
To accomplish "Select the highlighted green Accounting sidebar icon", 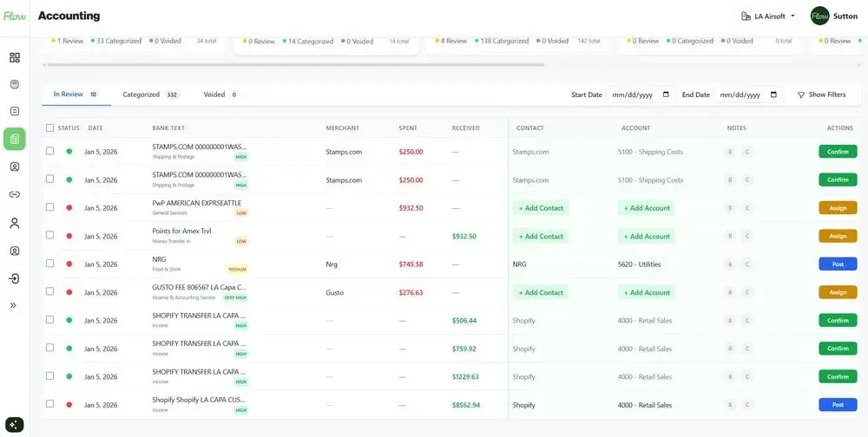I will [15, 138].
